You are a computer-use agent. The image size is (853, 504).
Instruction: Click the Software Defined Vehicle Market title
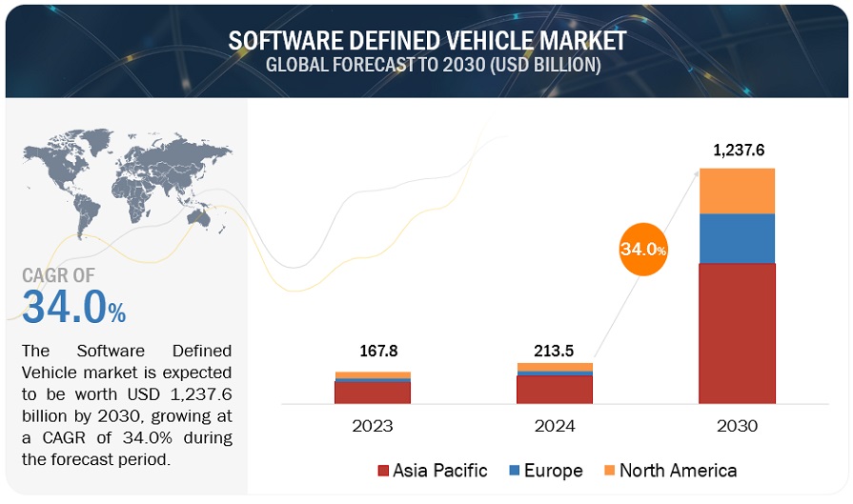(426, 40)
